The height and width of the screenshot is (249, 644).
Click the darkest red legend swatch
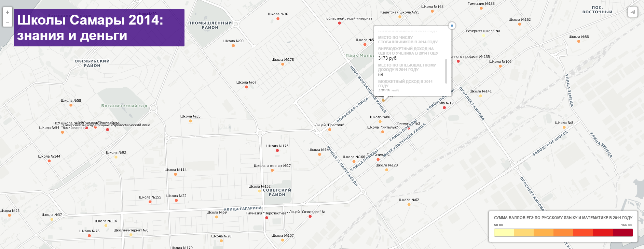coord(623,233)
